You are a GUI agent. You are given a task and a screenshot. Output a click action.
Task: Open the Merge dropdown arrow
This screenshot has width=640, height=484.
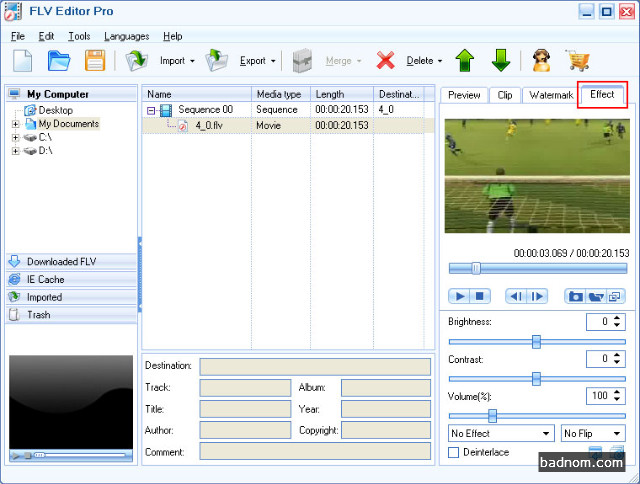(x=359, y=61)
